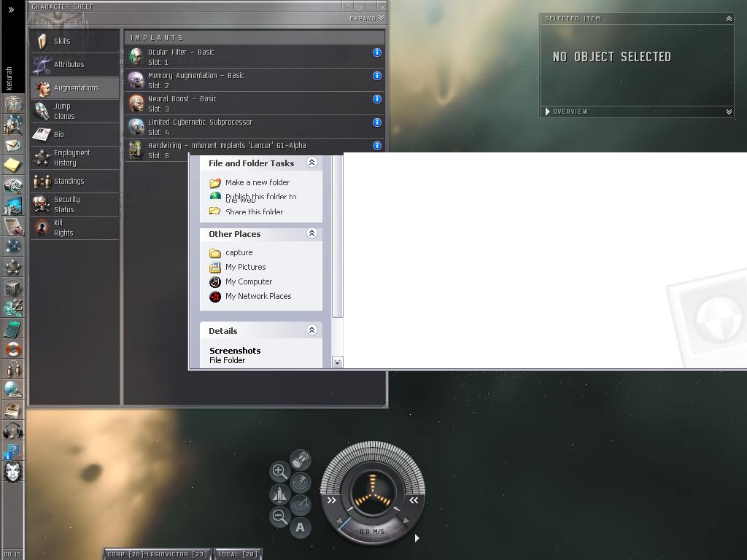Open the wallet coins icon in sidebar
This screenshot has width=747, height=560.
click(x=13, y=308)
